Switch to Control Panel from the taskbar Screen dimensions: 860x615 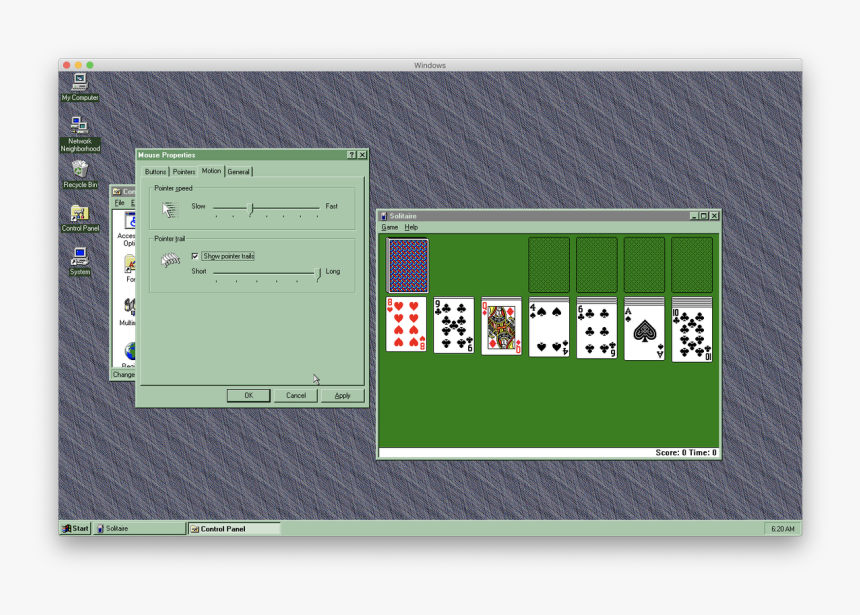tap(234, 528)
